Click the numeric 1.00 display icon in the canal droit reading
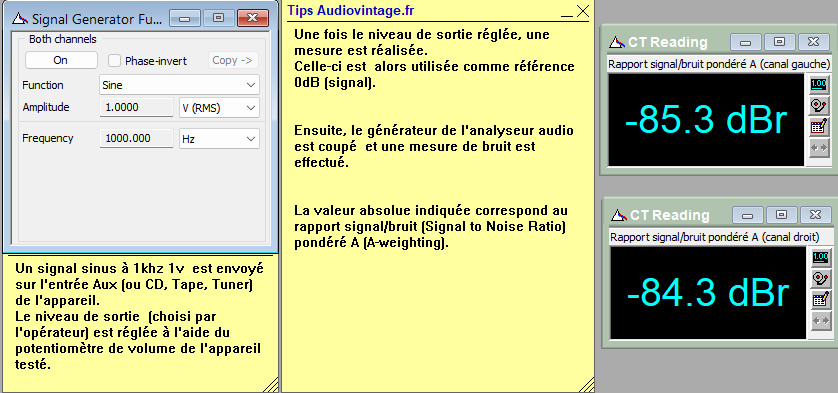 coord(820,257)
